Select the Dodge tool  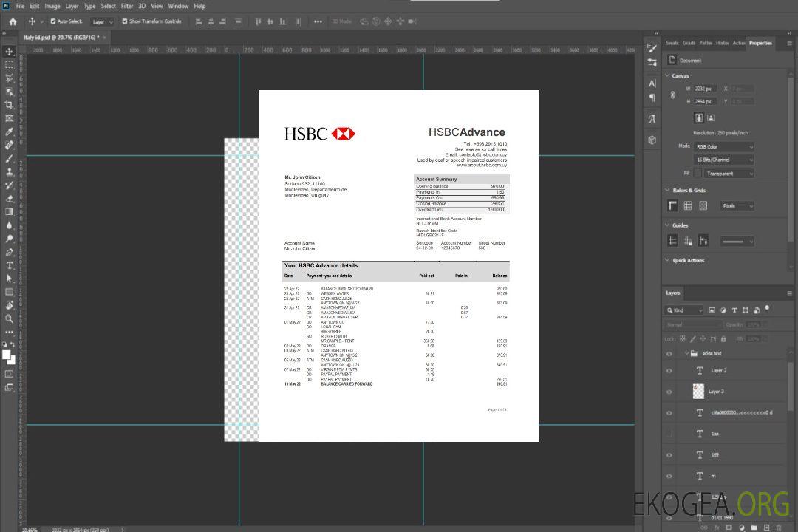9,238
